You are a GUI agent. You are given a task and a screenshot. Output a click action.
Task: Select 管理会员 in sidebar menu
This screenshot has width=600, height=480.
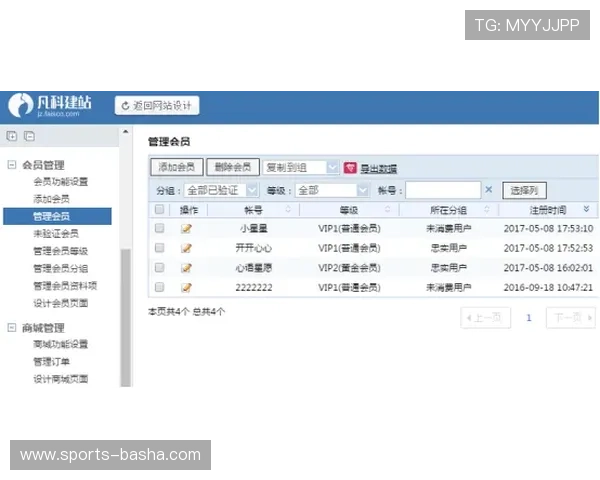(57, 216)
